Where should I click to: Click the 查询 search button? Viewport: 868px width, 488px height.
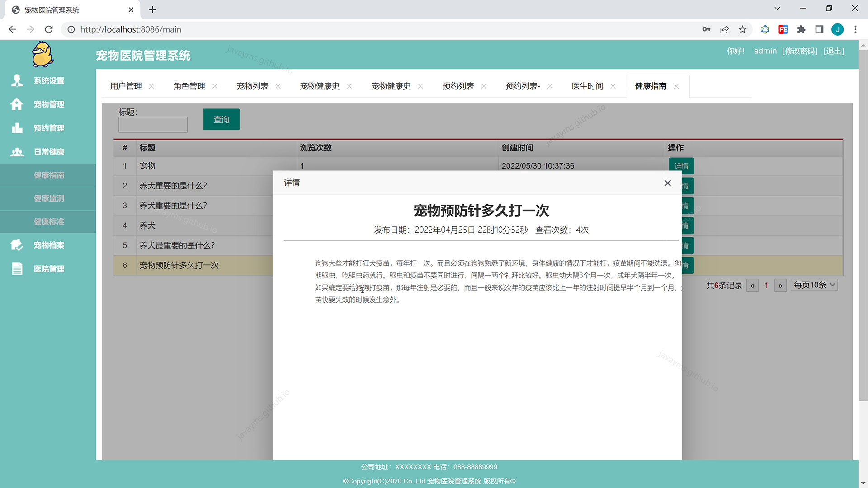pos(221,119)
